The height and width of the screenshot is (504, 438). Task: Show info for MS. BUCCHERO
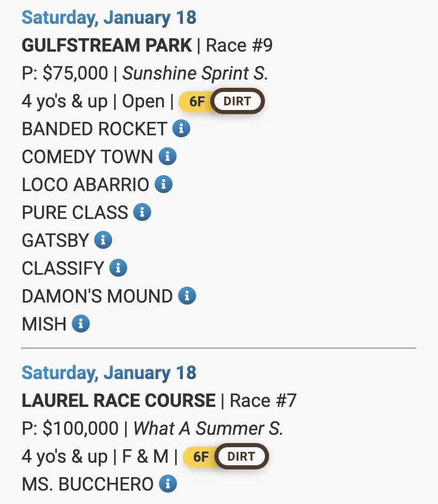coord(168,484)
